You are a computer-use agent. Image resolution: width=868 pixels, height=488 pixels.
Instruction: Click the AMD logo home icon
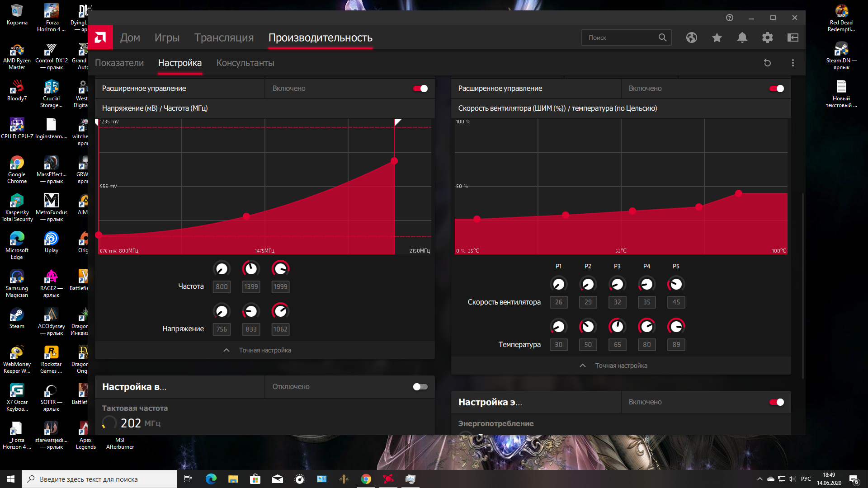[x=100, y=38]
